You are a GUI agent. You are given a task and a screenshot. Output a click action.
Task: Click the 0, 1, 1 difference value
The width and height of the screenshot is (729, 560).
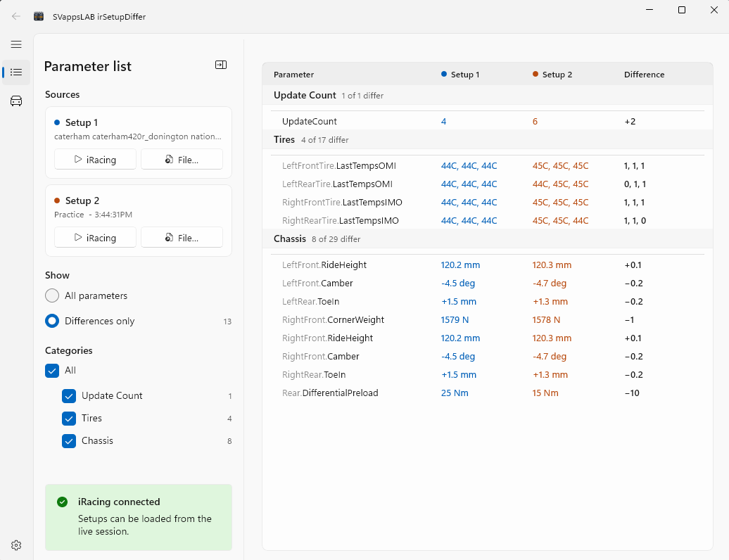[635, 184]
